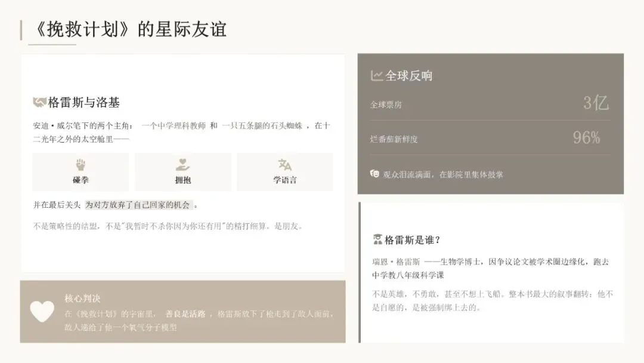Image resolution: width=644 pixels, height=363 pixels.
Task: Click the line 敌人递给了他一个氧气分子模型
Action: click(x=120, y=327)
